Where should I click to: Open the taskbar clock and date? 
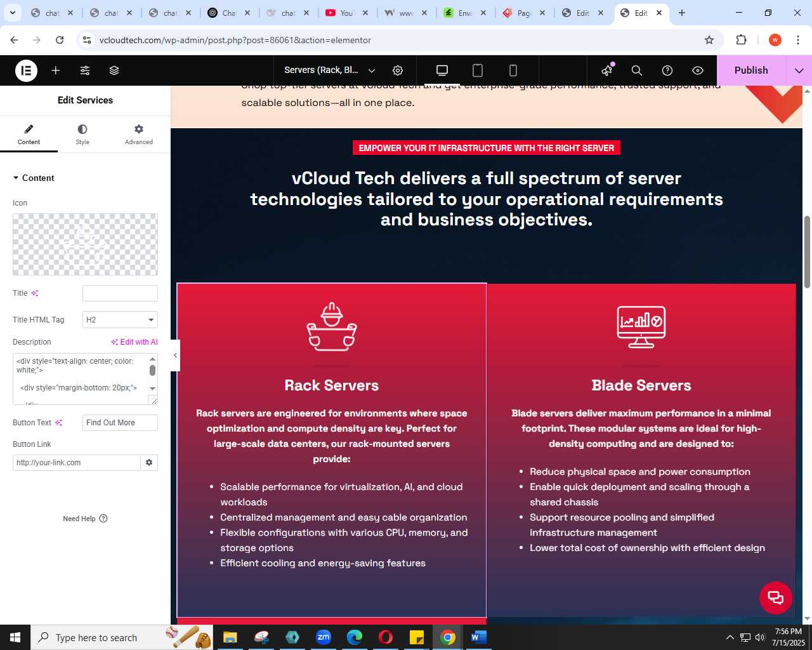[x=789, y=637]
